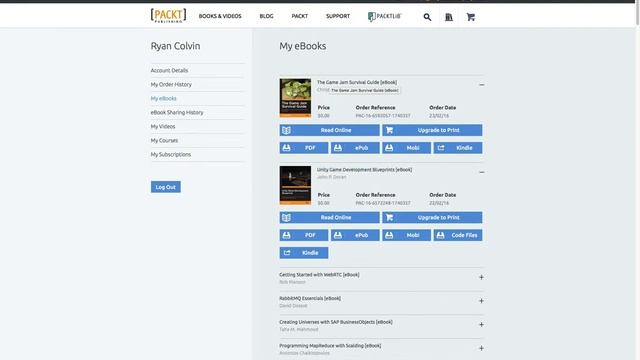The width and height of the screenshot is (640, 360).
Task: Click Creating Universes with SAP BusinessObjects title
Action: pyautogui.click(x=336, y=322)
